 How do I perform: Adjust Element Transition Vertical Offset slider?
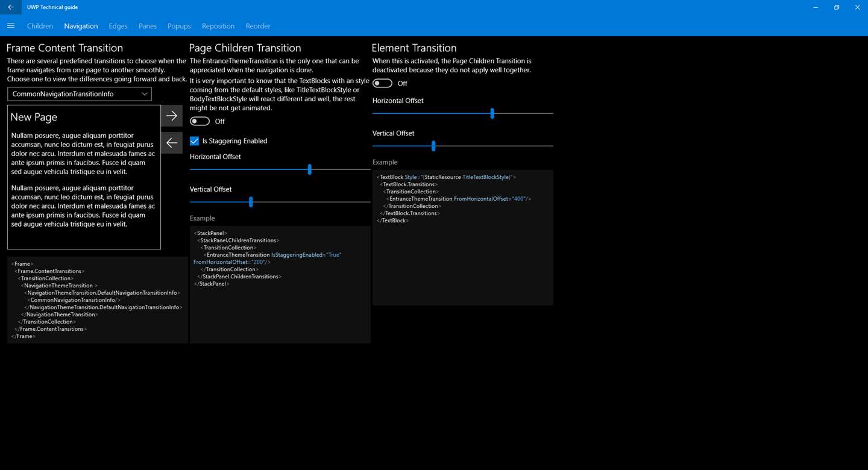pyautogui.click(x=463, y=146)
